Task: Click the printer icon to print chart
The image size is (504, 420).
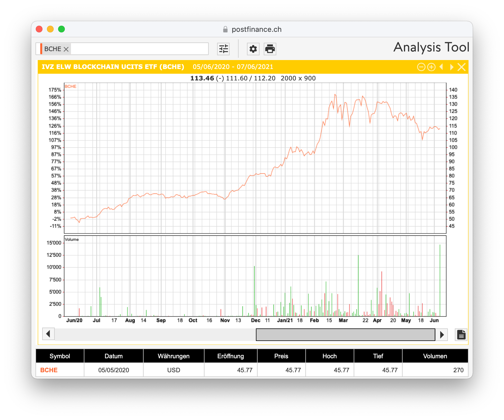Action: tap(270, 49)
